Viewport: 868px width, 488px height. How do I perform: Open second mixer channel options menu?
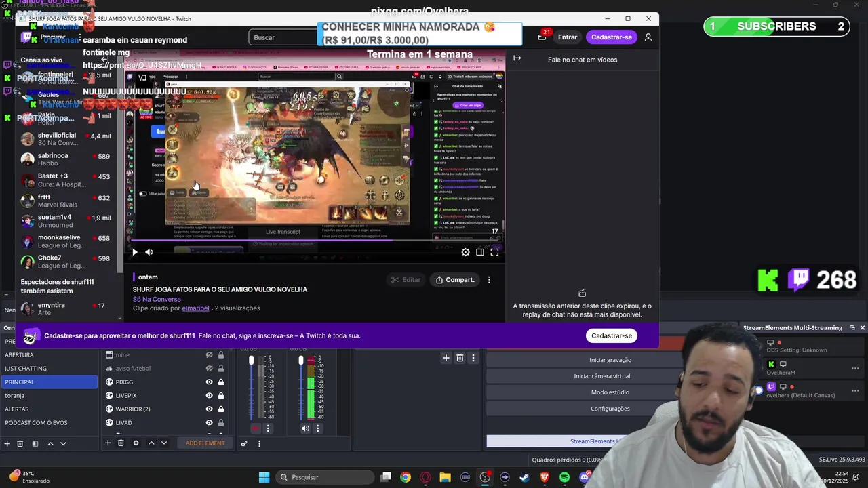[317, 428]
